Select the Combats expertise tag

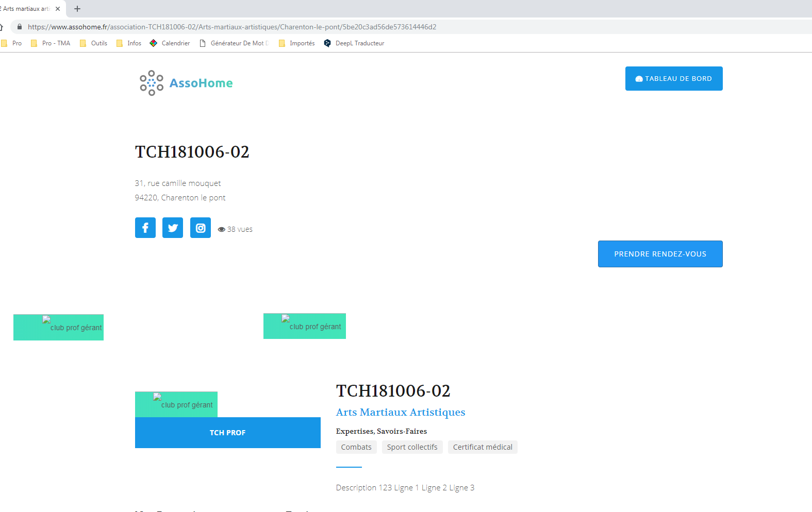click(356, 447)
